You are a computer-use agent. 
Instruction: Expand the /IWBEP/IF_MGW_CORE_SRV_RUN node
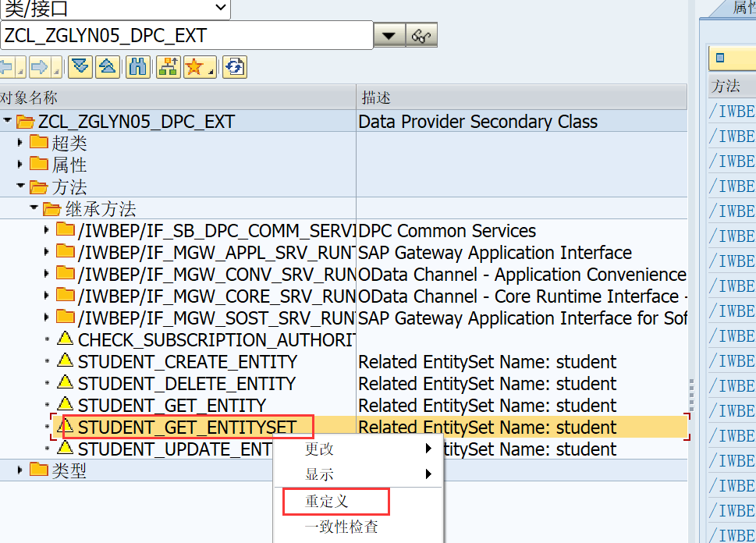click(47, 296)
